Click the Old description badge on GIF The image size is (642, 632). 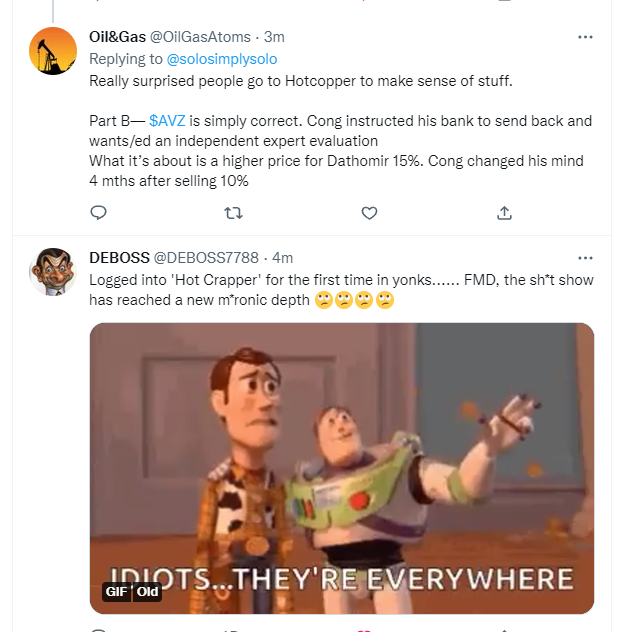click(x=147, y=591)
